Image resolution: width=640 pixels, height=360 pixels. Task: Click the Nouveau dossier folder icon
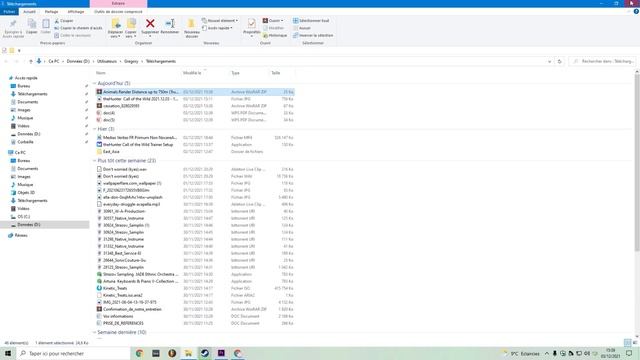191,24
